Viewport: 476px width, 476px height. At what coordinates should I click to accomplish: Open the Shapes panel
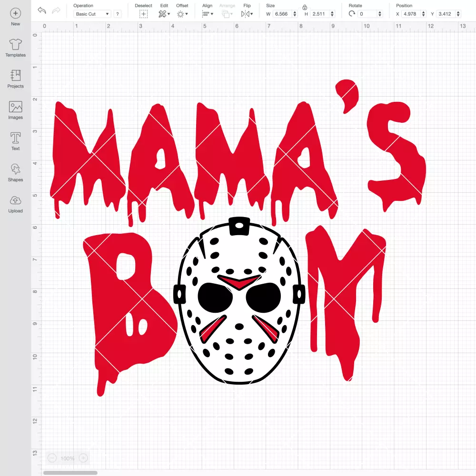pos(16,173)
